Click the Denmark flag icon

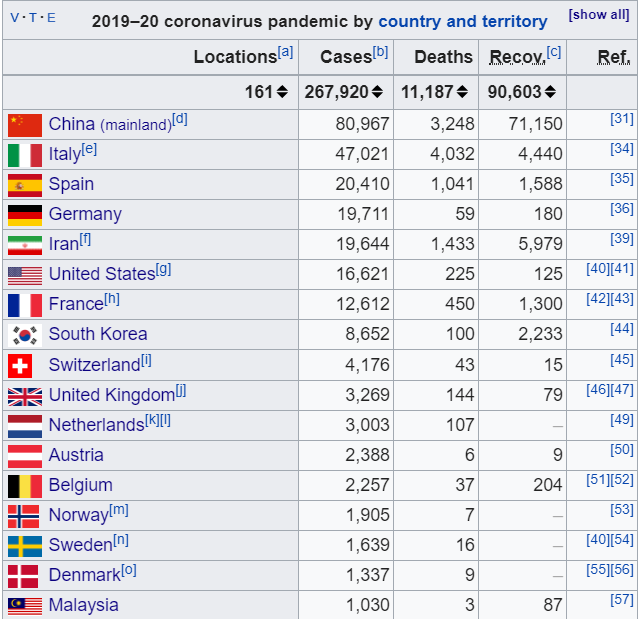tap(23, 576)
